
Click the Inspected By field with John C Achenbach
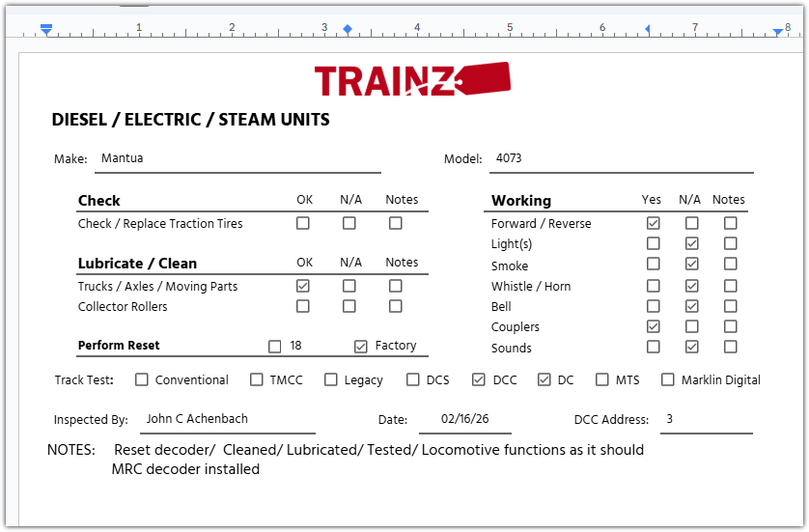228,421
